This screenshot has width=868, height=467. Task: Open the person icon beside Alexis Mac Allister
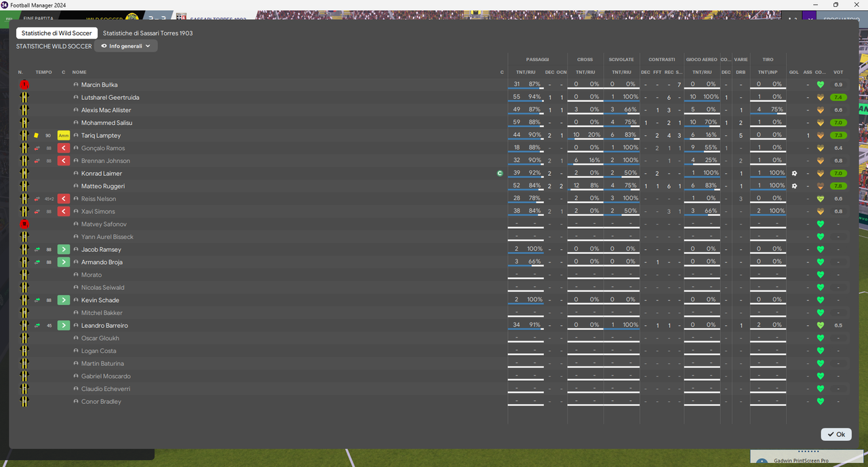tap(76, 111)
